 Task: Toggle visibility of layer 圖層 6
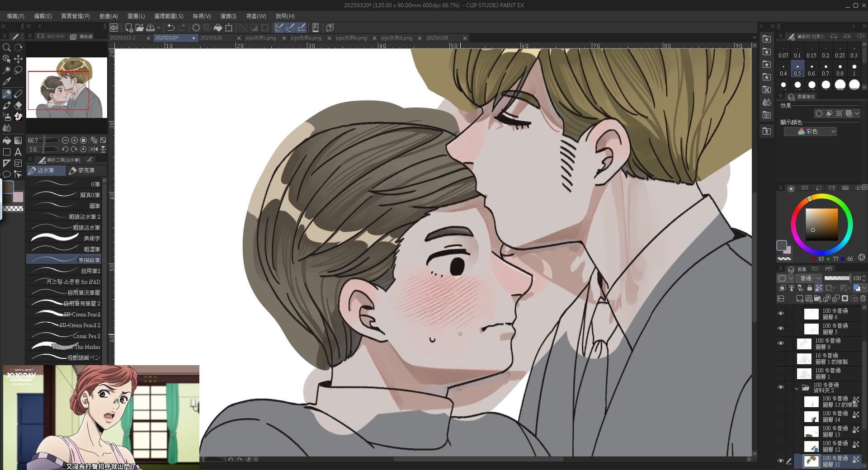coord(781,314)
